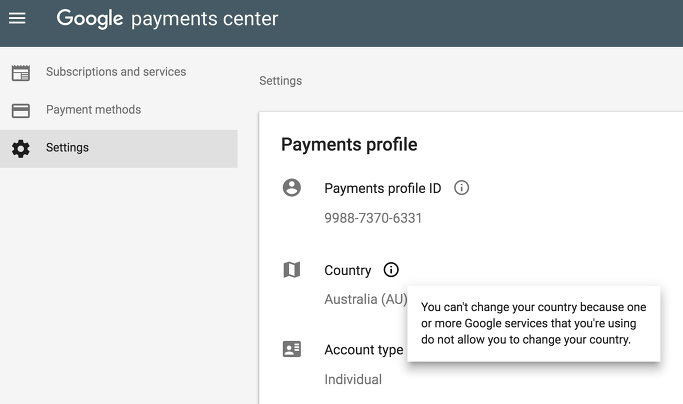This screenshot has width=683, height=404.
Task: Click the Individual account type value
Action: click(353, 379)
